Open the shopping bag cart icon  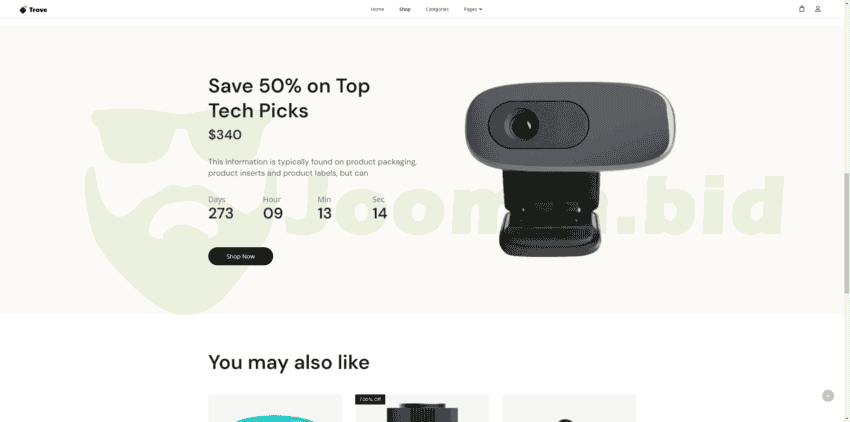[x=802, y=9]
